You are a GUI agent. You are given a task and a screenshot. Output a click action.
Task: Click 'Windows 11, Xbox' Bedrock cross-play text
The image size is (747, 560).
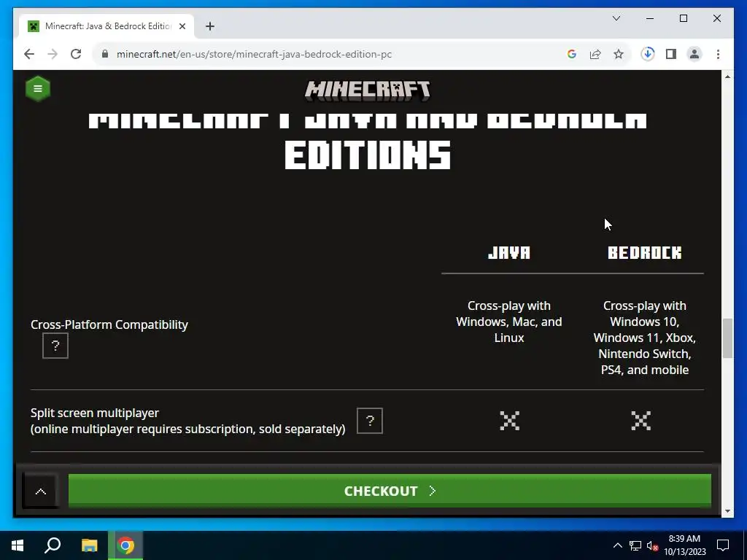(645, 338)
